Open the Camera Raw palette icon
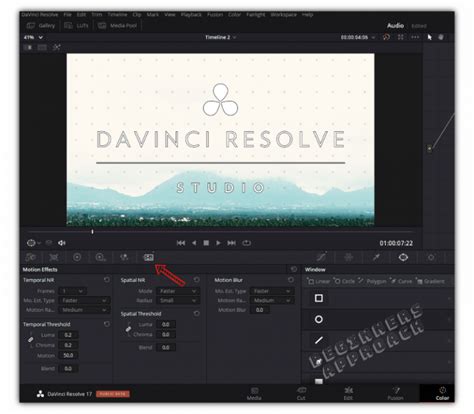The image size is (474, 414). 31,257
